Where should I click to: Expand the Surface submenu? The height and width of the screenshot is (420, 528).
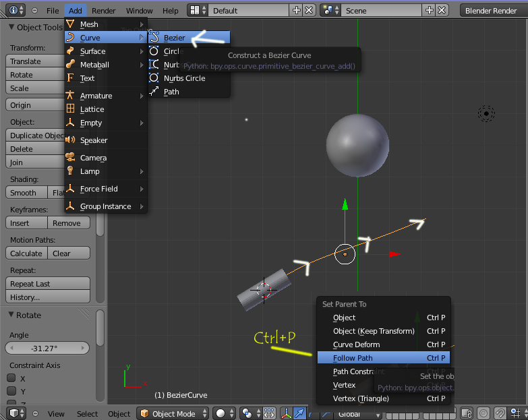[x=106, y=51]
